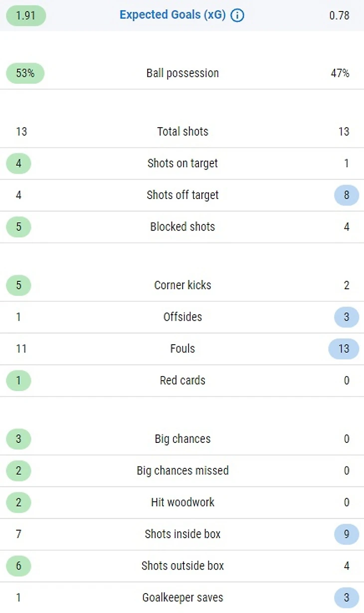Click the Ball possession row label
Image resolution: width=364 pixels, height=613 pixels.
tap(182, 73)
